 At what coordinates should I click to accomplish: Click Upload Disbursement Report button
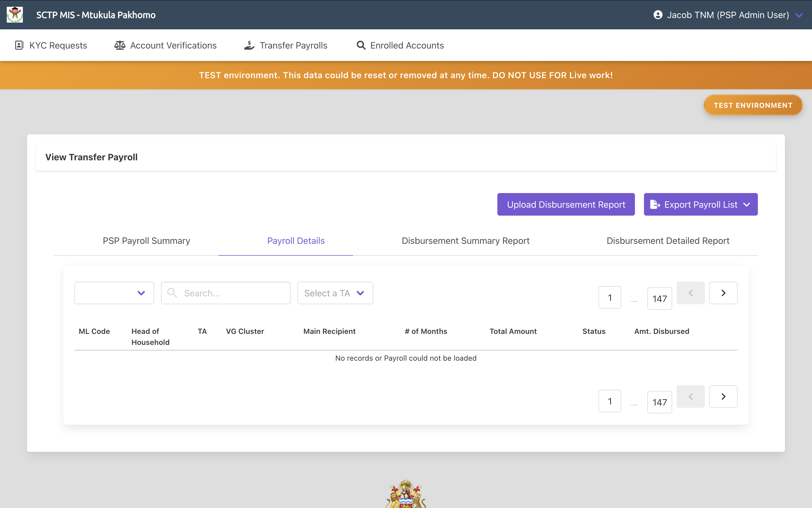566,204
